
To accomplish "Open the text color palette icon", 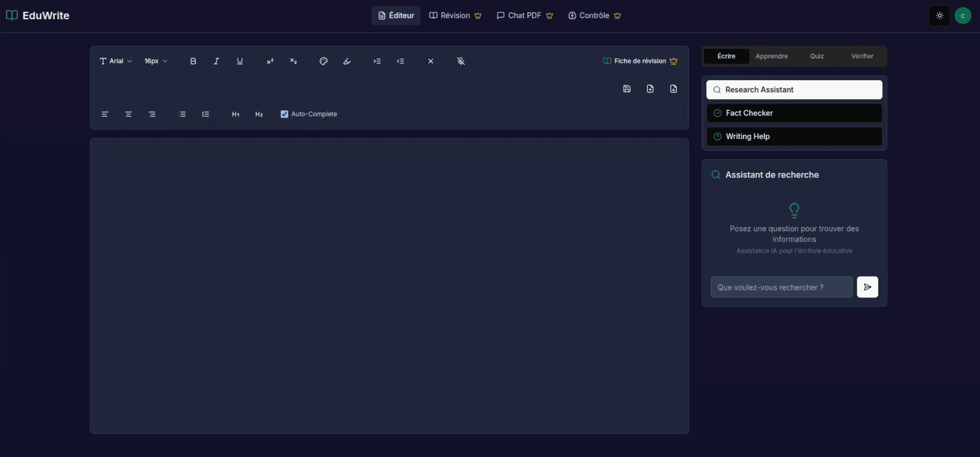I will coord(323,61).
